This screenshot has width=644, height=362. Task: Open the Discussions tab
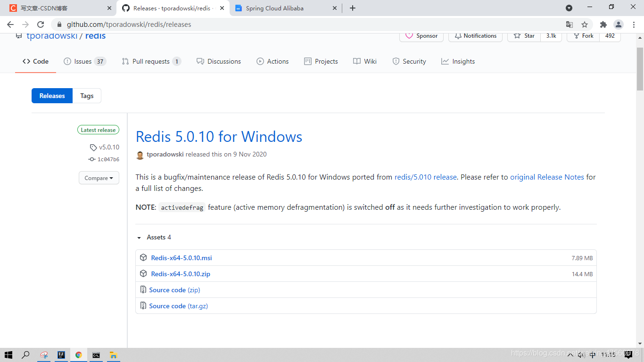219,61
